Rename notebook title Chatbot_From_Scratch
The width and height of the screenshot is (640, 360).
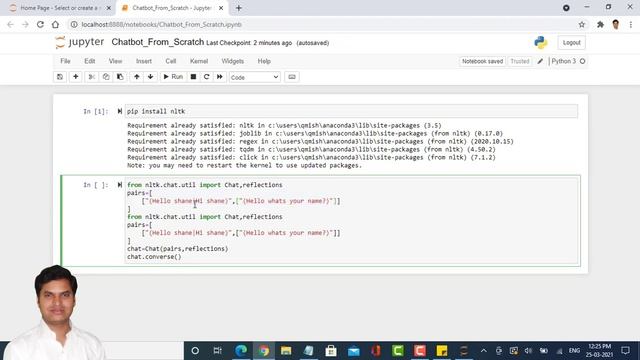[x=158, y=42]
